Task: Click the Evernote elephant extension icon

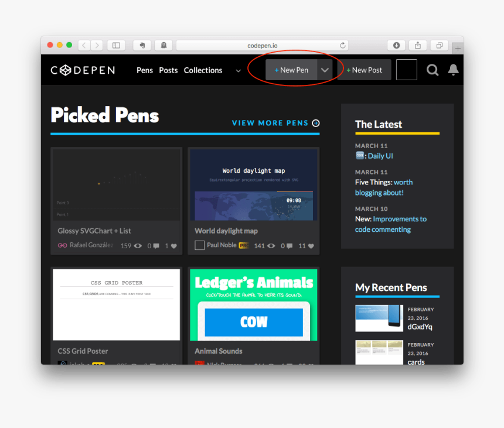Action: pyautogui.click(x=142, y=45)
